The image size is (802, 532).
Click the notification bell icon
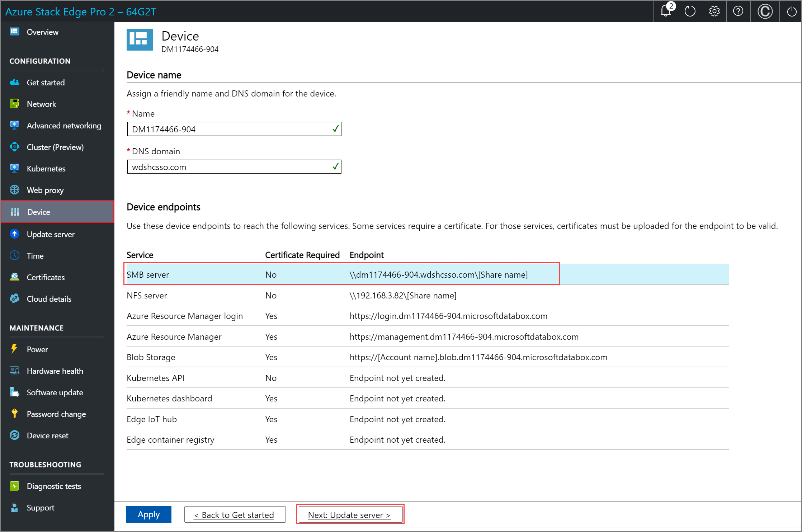pyautogui.click(x=665, y=10)
